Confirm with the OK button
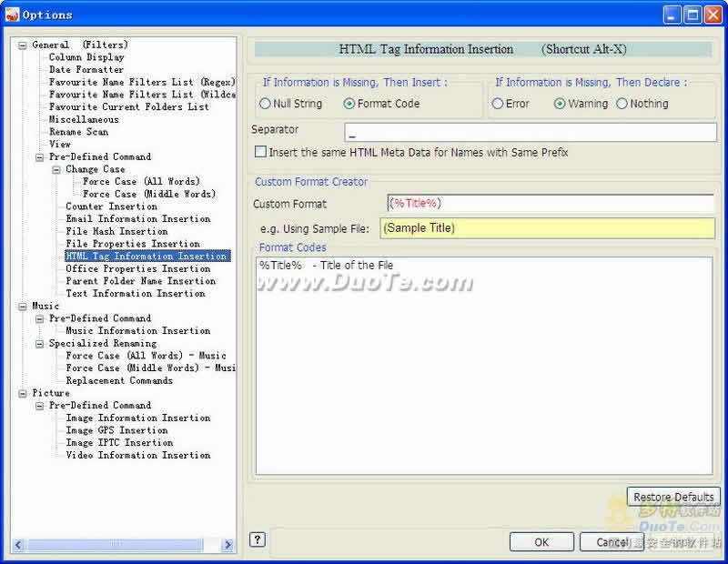Image resolution: width=728 pixels, height=564 pixels. (x=541, y=542)
